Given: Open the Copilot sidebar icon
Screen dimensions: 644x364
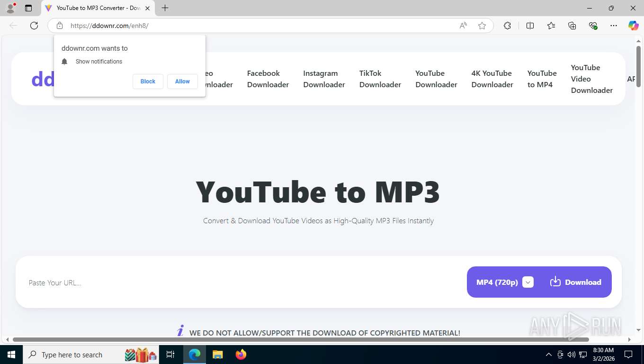Looking at the screenshot, I should (633, 26).
